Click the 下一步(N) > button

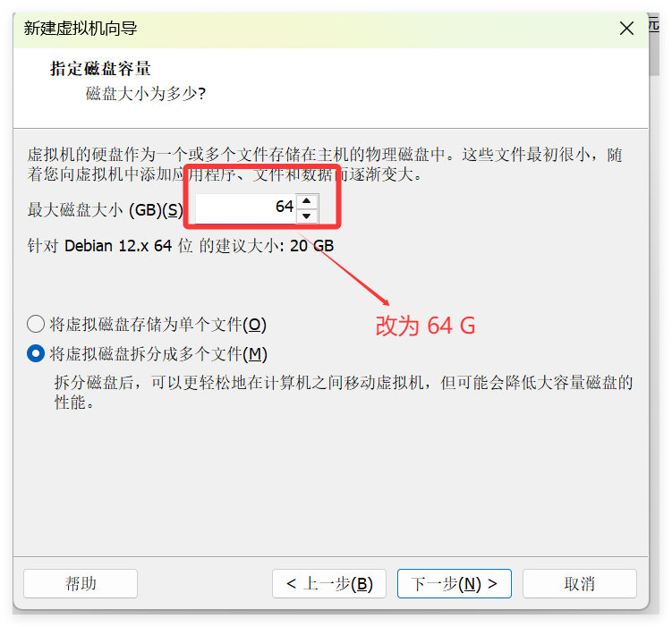(x=455, y=583)
